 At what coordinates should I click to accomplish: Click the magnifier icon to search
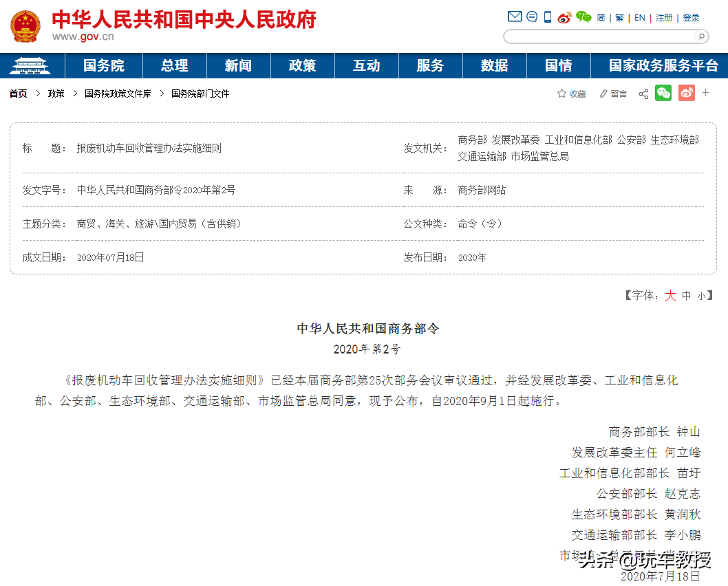coord(702,36)
